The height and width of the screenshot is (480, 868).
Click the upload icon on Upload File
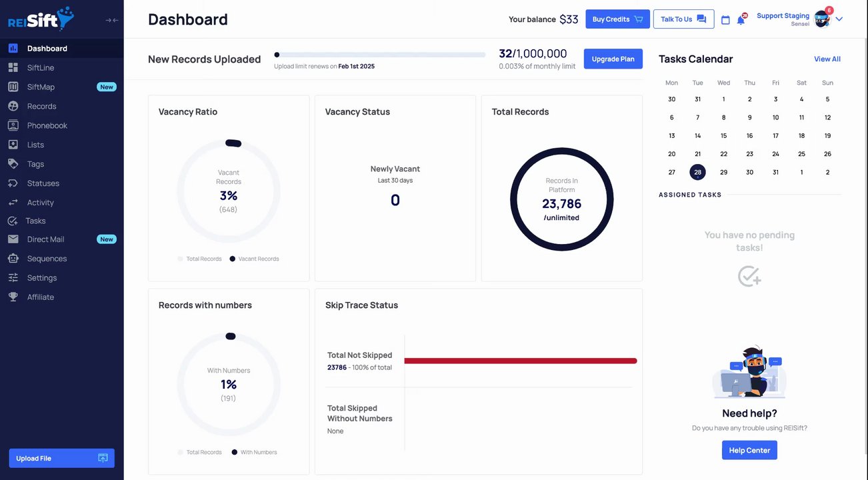coord(103,458)
